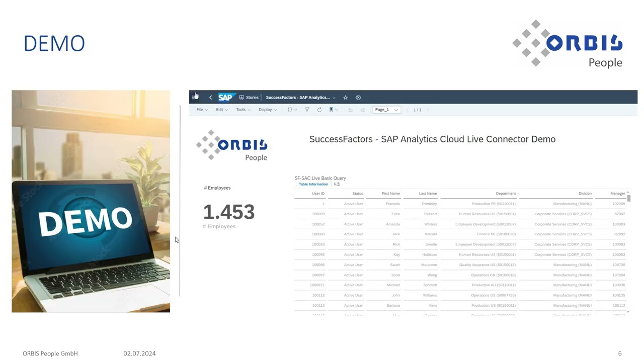The image size is (644, 362).
Task: Click User ID cell 1000971
Action: click(x=317, y=285)
